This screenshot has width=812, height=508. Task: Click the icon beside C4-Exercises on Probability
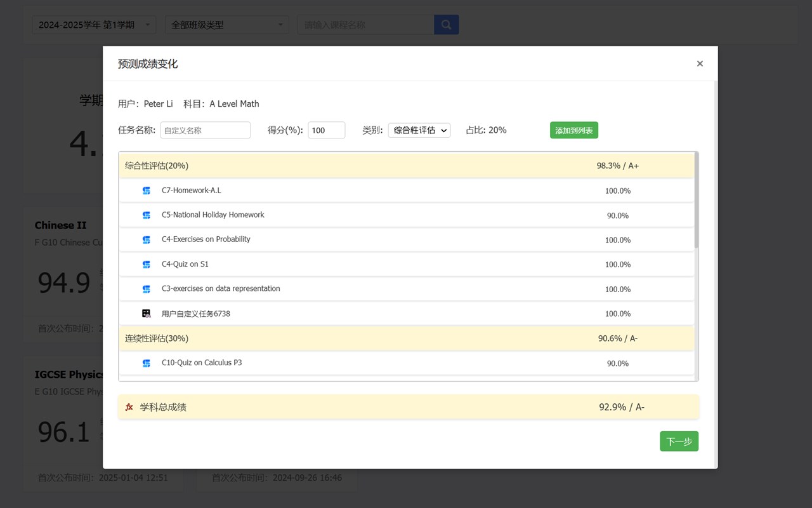point(147,239)
